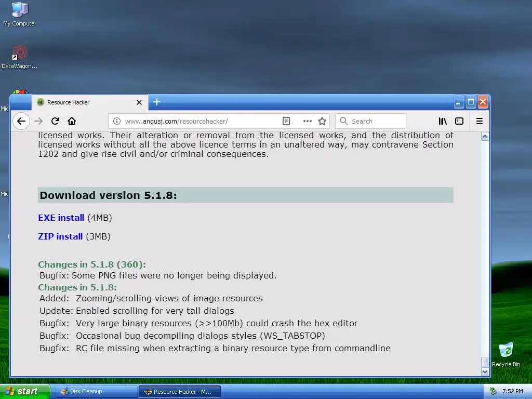Open the Recycle Bin desktop icon

[506, 354]
